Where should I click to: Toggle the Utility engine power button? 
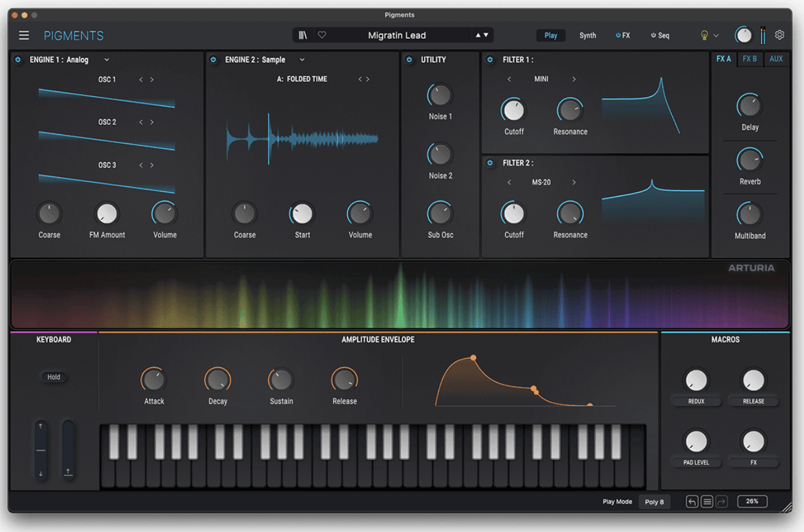click(x=409, y=59)
